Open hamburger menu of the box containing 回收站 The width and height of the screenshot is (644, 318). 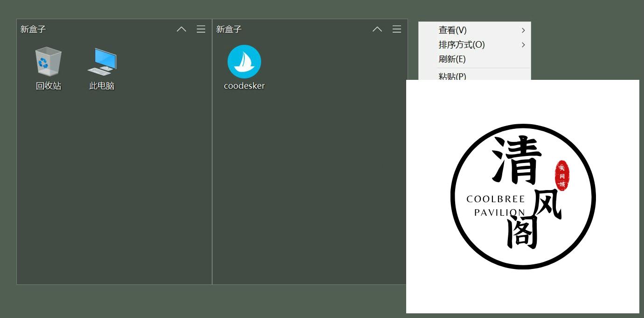(201, 29)
